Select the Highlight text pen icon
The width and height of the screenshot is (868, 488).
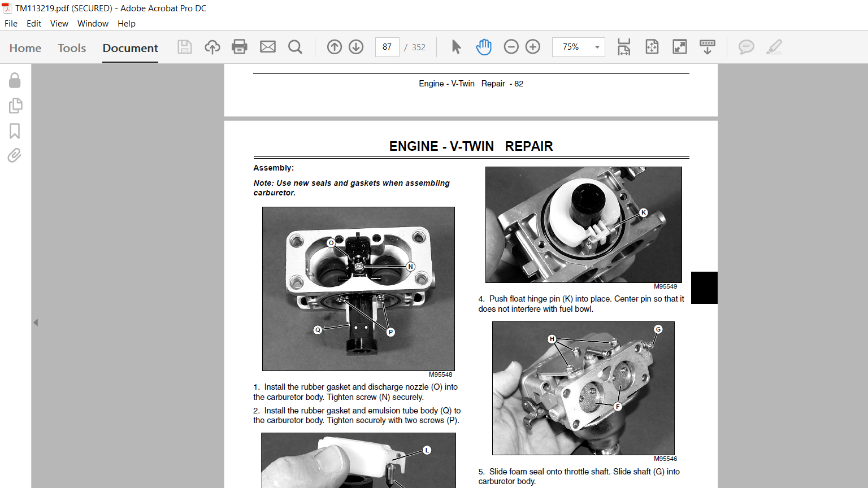click(x=774, y=47)
